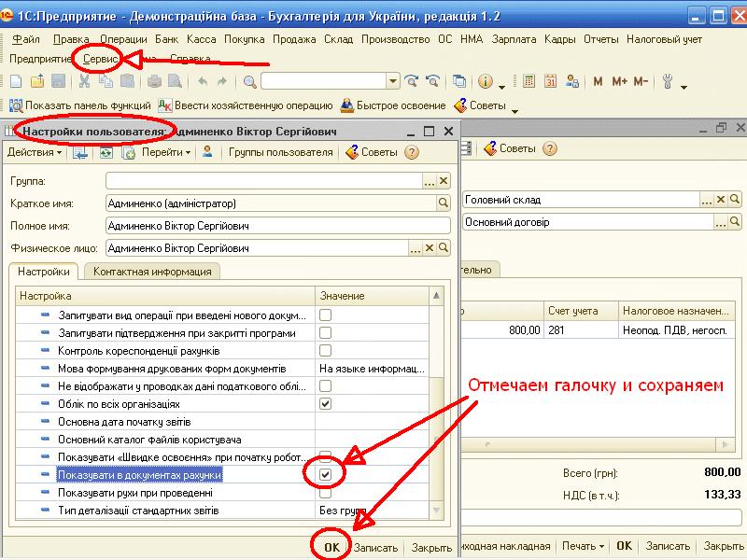Click the wrench settings icon
The image size is (747, 560).
pyautogui.click(x=668, y=81)
